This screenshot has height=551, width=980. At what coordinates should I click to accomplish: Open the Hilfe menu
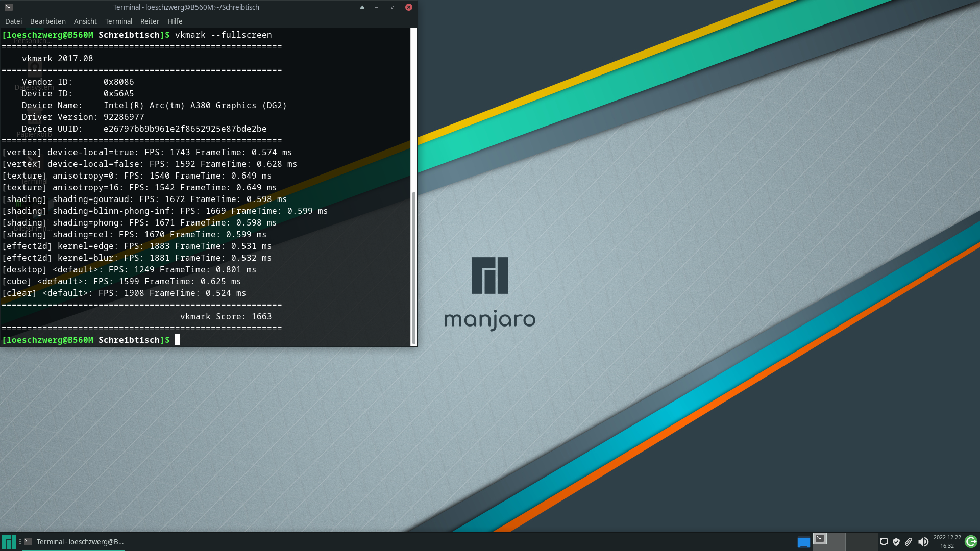[x=175, y=21]
